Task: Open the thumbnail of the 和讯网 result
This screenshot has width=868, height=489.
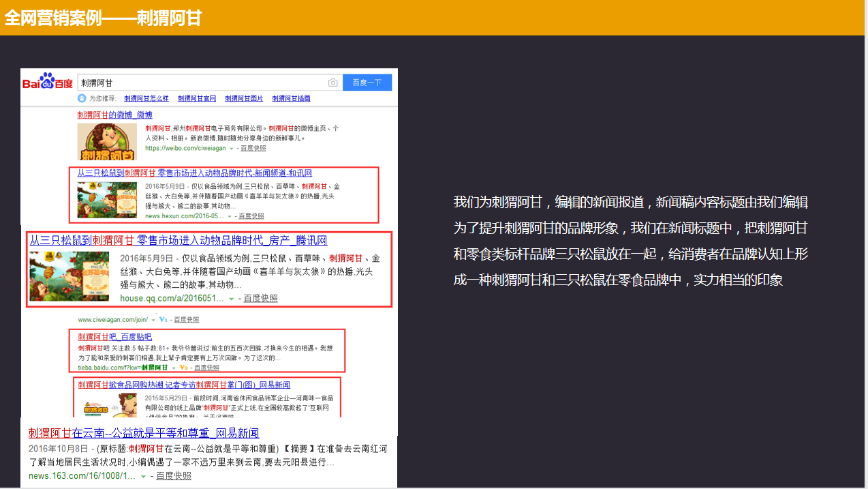Action: [107, 201]
